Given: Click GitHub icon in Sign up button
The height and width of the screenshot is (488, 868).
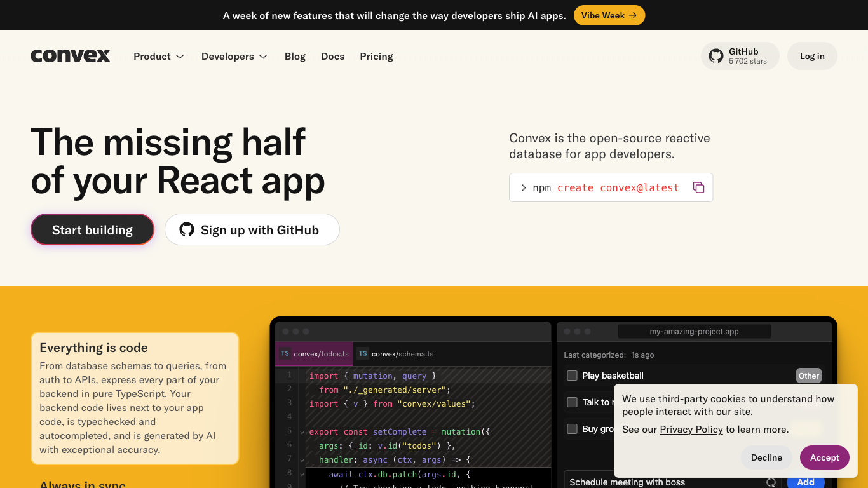Looking at the screenshot, I should [x=187, y=229].
